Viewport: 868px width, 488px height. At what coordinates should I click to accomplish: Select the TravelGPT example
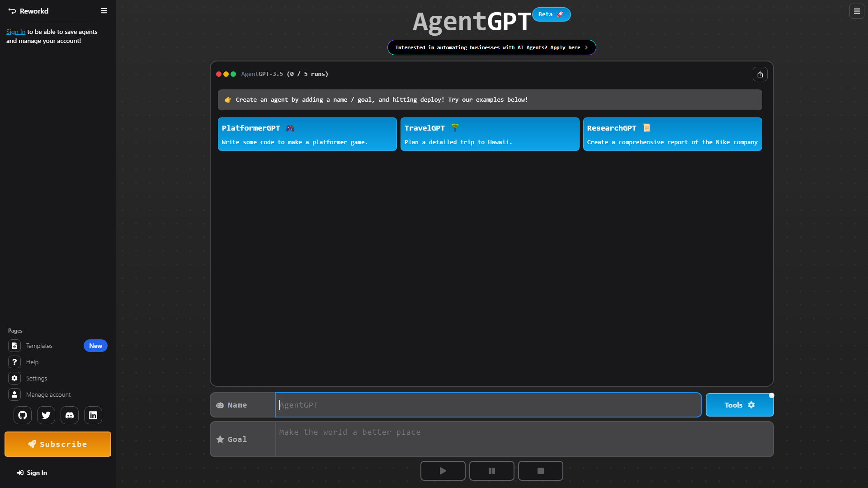click(x=490, y=134)
